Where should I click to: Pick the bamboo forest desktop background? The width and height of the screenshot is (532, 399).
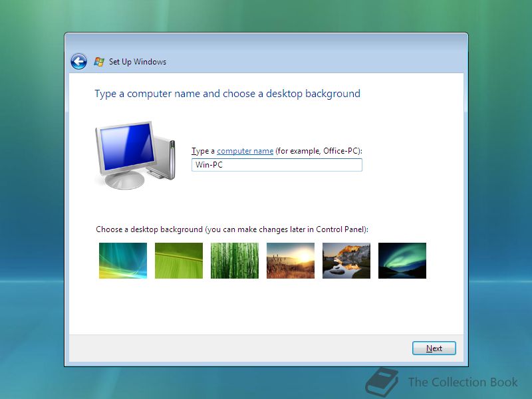tap(235, 261)
